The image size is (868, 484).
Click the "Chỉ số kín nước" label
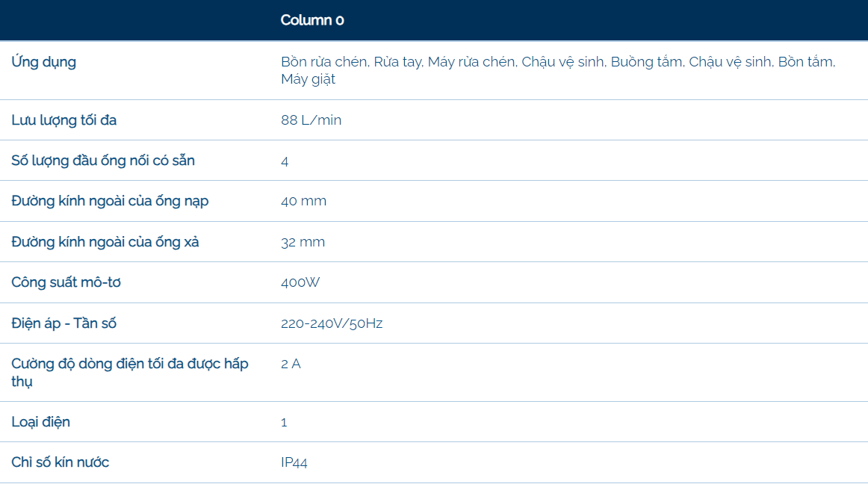pyautogui.click(x=61, y=462)
